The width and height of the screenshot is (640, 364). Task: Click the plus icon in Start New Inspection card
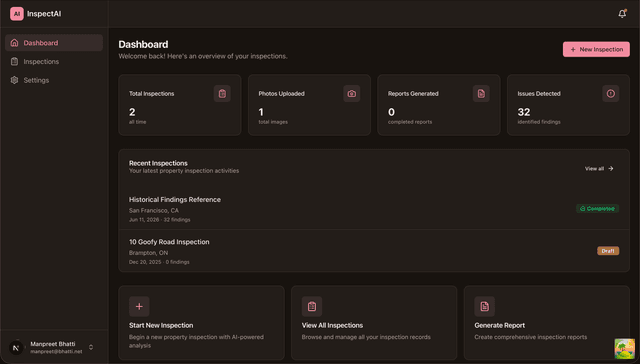coord(139,306)
